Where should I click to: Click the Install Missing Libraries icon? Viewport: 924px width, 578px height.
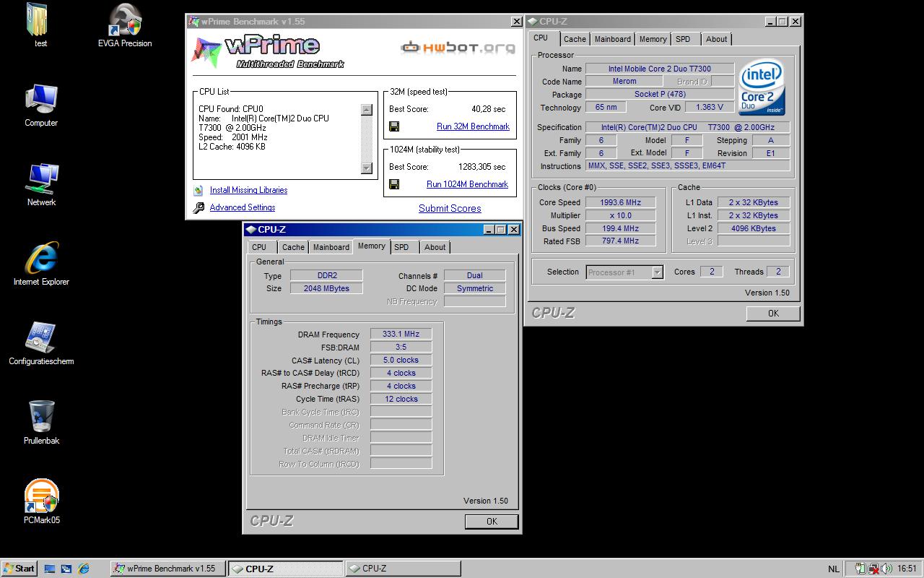(198, 191)
